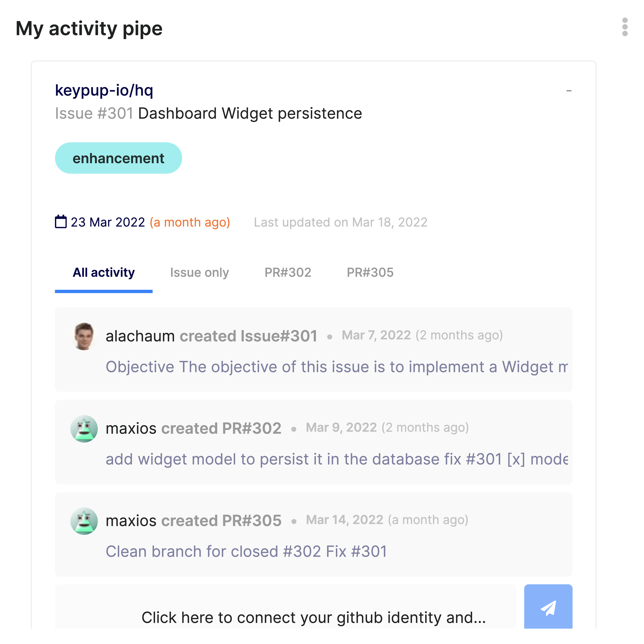Click the calendar icon beside 23 Mar 2022
Image resolution: width=644 pixels, height=644 pixels.
[61, 222]
